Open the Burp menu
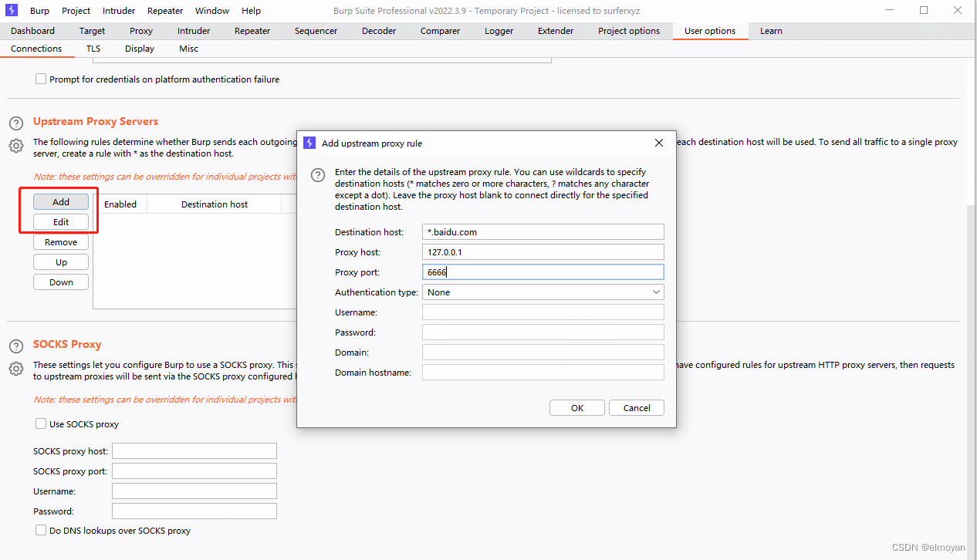Viewport: 977px width, 560px height. (x=39, y=11)
